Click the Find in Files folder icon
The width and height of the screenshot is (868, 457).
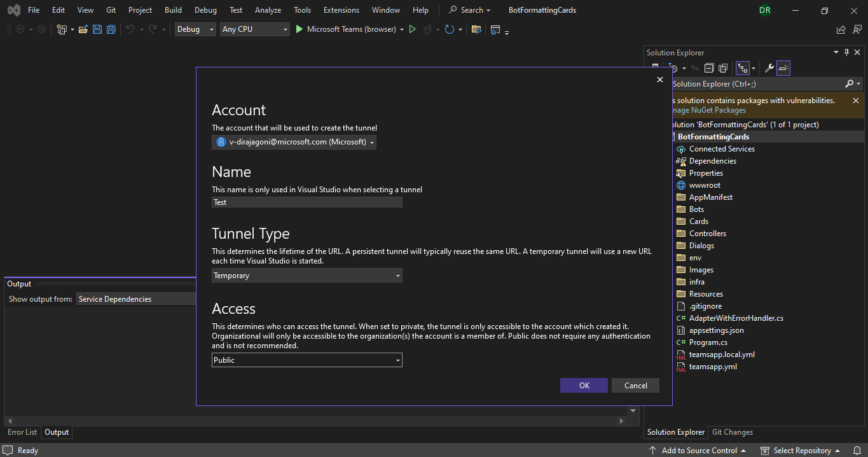(476, 29)
